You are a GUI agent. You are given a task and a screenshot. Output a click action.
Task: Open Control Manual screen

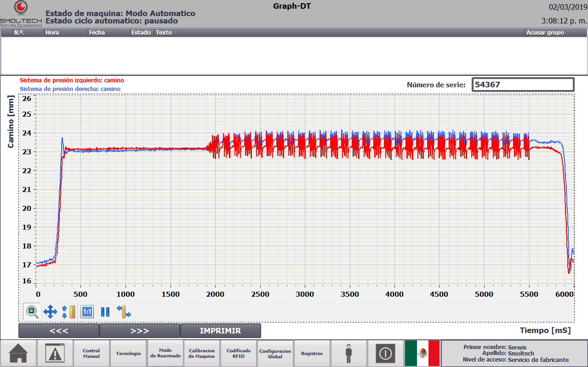click(x=91, y=353)
